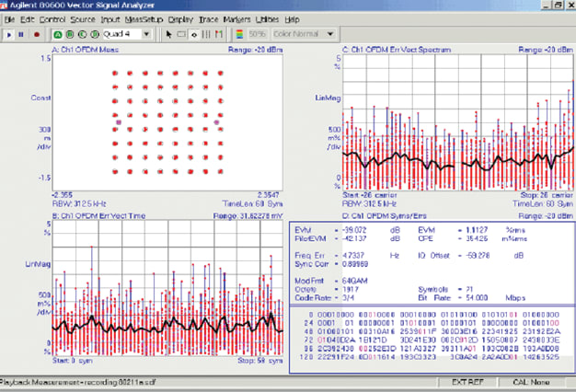
Task: Click the EXT REF status indicator
Action: pos(467,383)
